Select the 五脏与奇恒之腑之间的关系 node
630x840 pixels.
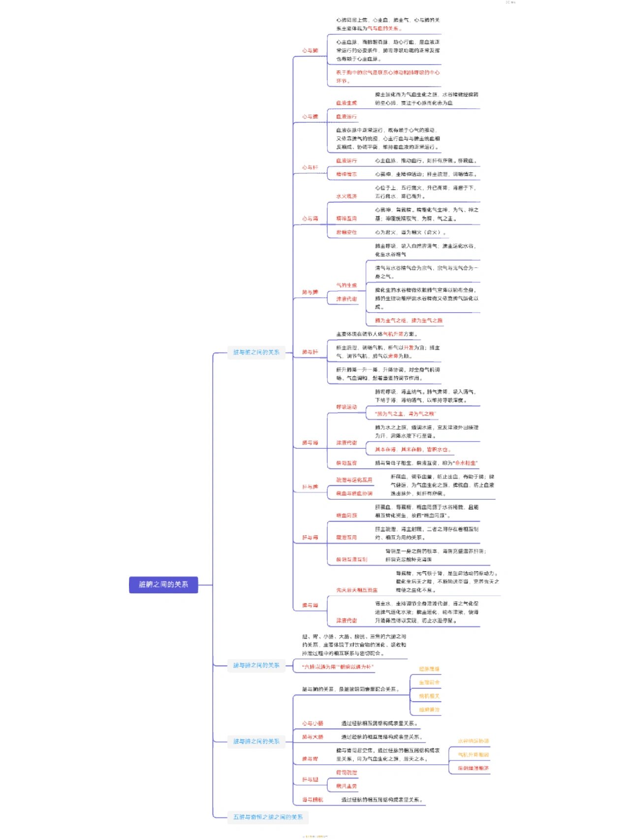click(x=268, y=817)
